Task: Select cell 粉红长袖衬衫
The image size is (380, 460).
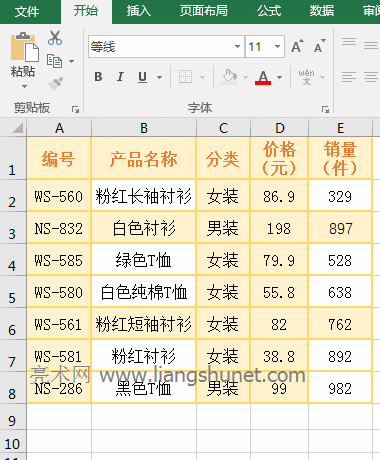Action: [144, 196]
